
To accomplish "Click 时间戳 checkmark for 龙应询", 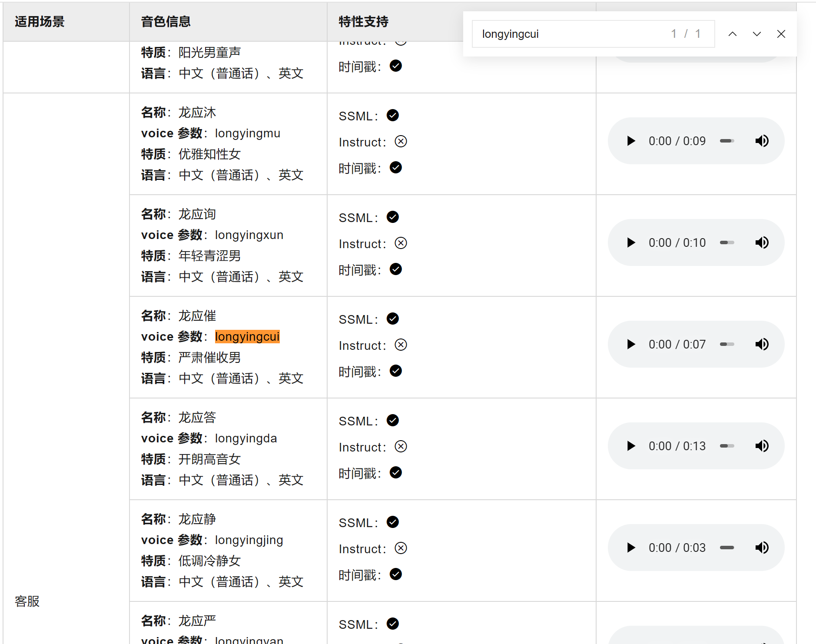I will (396, 269).
